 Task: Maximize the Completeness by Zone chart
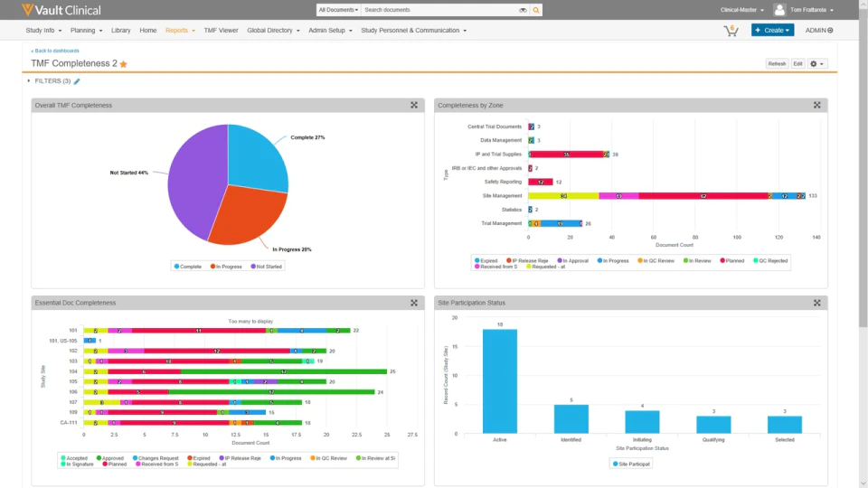click(817, 105)
